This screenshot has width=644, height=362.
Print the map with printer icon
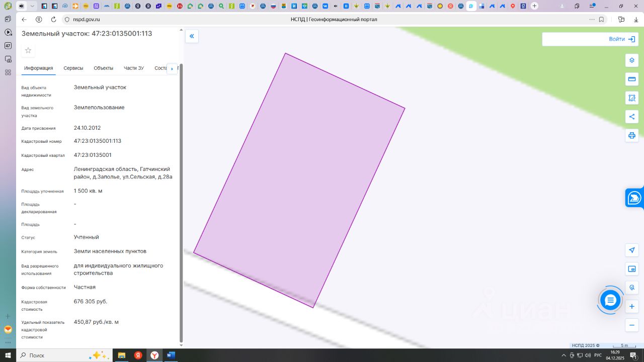pyautogui.click(x=632, y=135)
